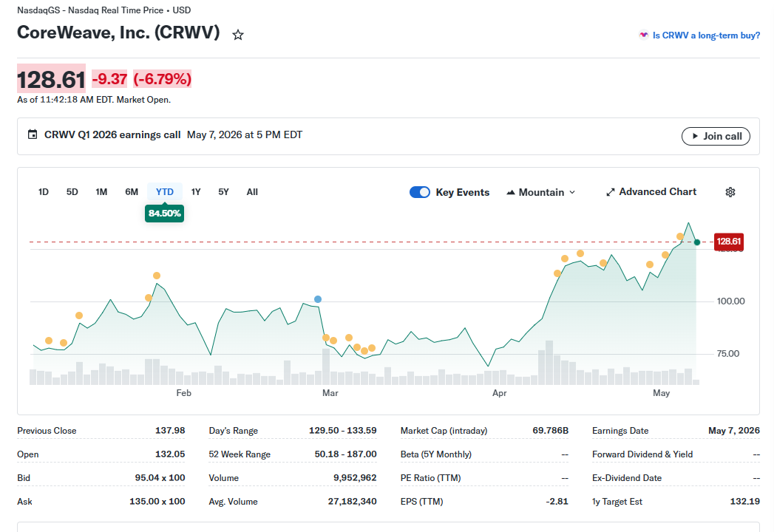Click the Previous Close value 137.98
This screenshot has height=532, width=774.
click(x=170, y=430)
